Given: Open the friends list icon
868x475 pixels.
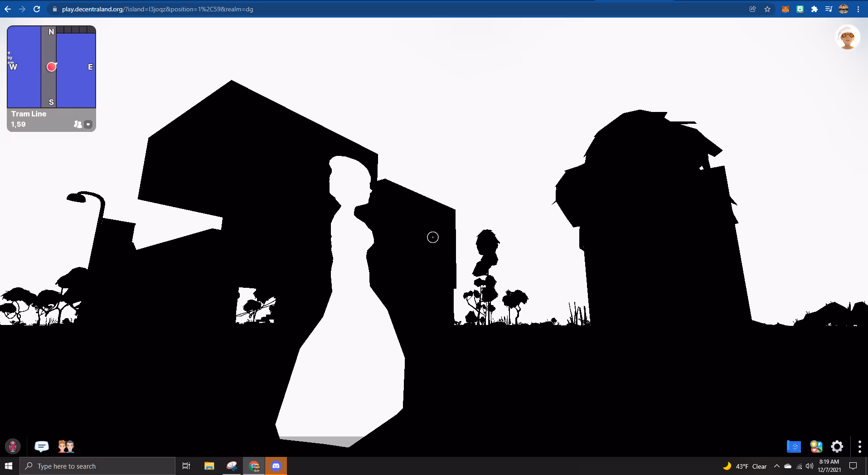Looking at the screenshot, I should [x=66, y=446].
